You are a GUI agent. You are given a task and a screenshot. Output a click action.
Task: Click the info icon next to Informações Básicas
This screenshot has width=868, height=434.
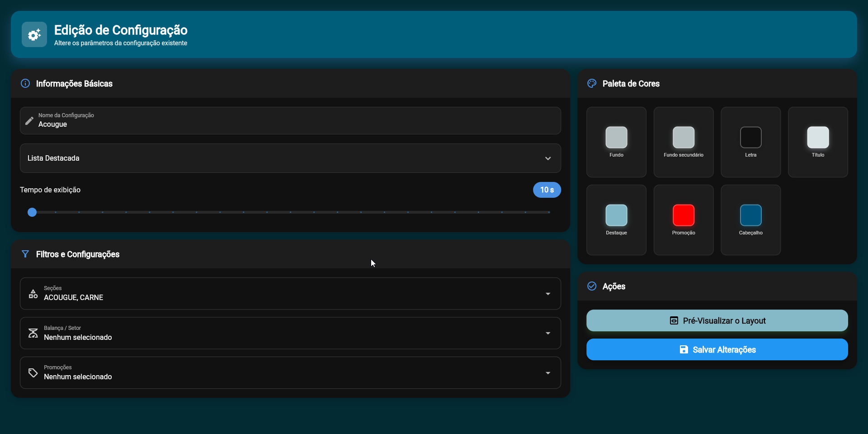click(x=25, y=83)
